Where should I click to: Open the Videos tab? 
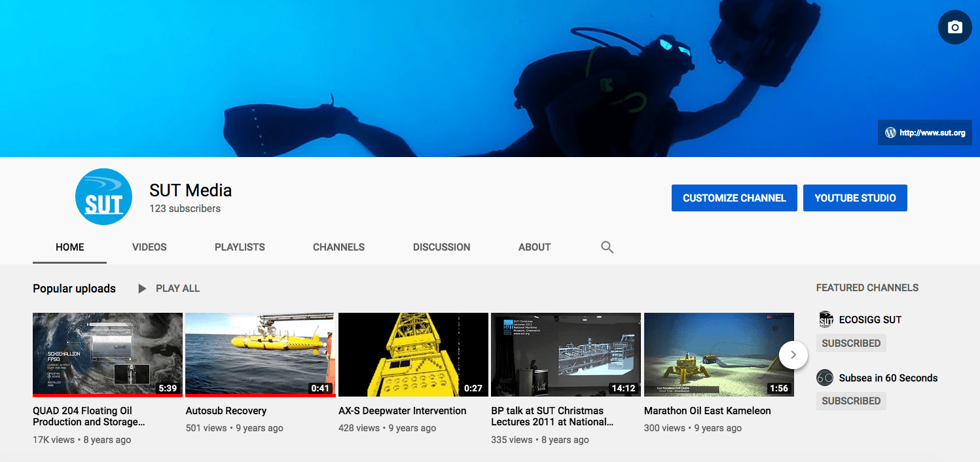pos(149,247)
